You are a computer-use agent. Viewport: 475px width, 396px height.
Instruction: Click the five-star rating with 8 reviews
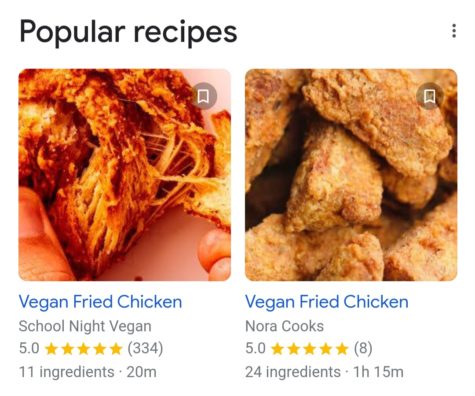[x=309, y=349]
